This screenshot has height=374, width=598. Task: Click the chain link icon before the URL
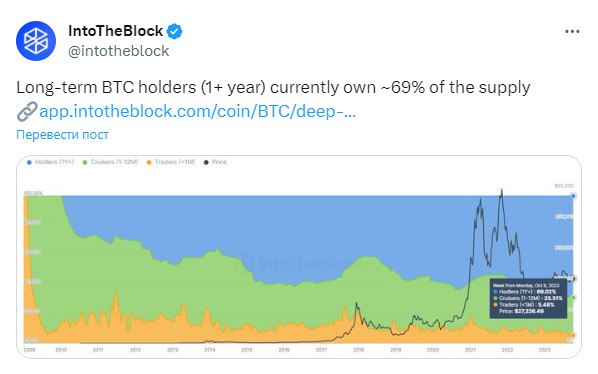tap(27, 111)
